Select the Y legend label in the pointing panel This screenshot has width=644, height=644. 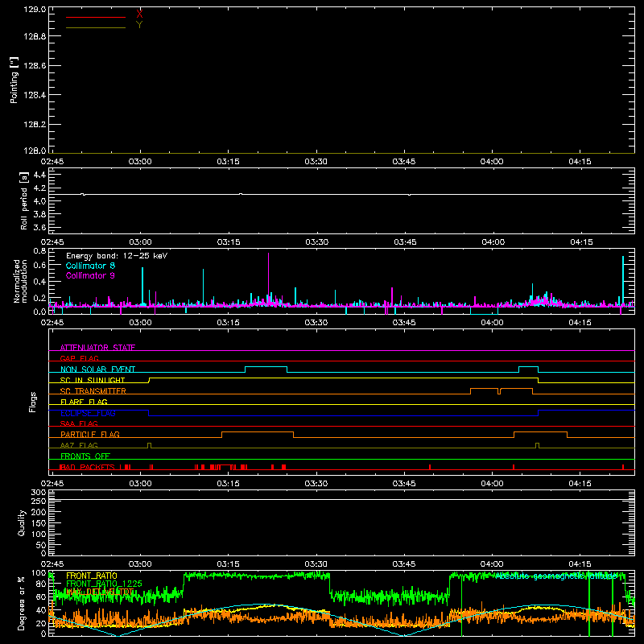139,25
